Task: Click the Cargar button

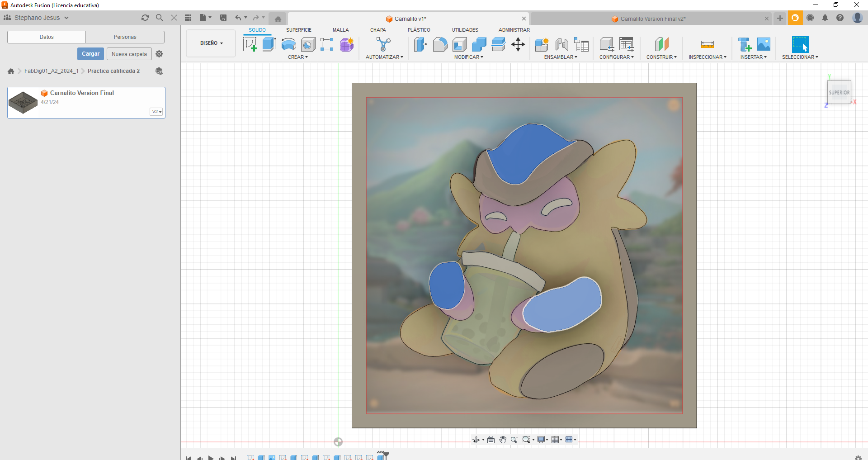Action: (x=91, y=54)
